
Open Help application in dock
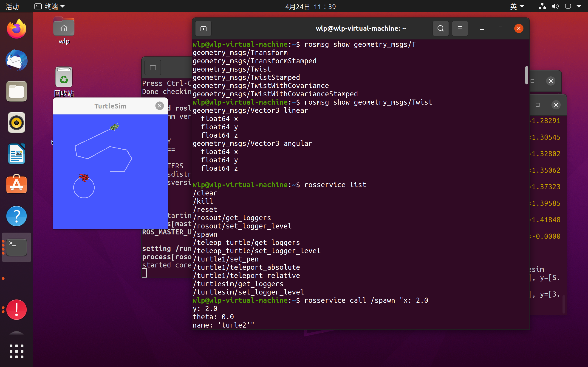pyautogui.click(x=16, y=216)
